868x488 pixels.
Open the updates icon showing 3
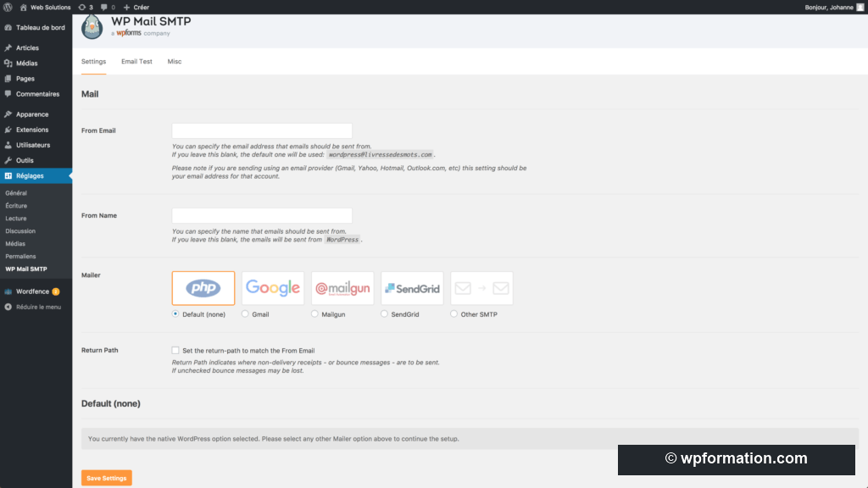point(82,7)
